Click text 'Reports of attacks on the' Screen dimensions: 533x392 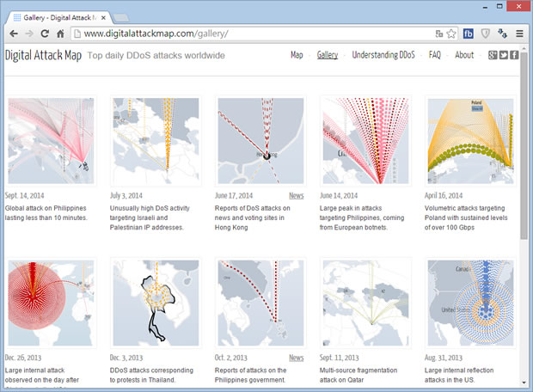coord(250,371)
